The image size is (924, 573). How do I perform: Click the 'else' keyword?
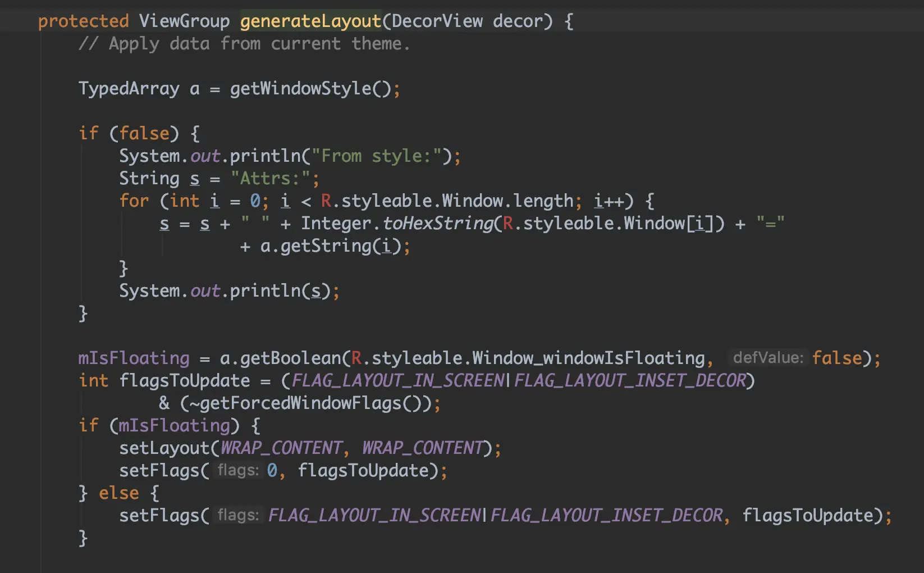pyautogui.click(x=119, y=493)
